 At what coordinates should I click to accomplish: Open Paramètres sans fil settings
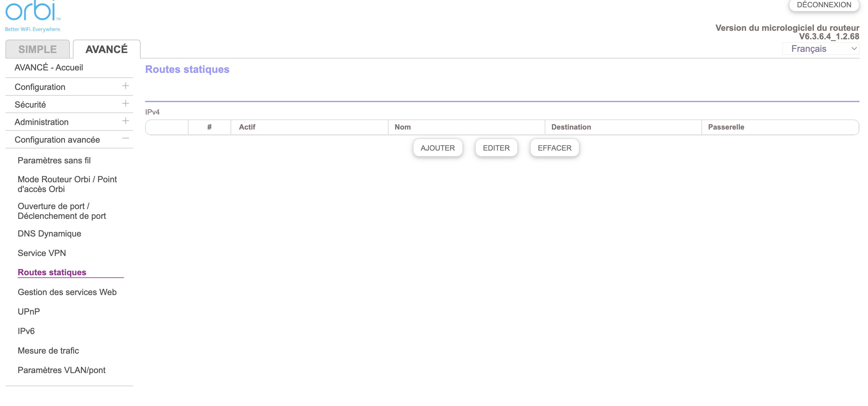(x=54, y=160)
